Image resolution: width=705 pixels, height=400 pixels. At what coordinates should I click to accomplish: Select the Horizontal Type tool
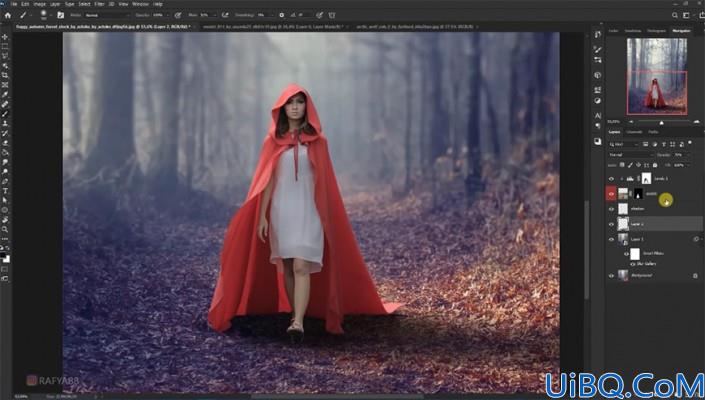(5, 191)
